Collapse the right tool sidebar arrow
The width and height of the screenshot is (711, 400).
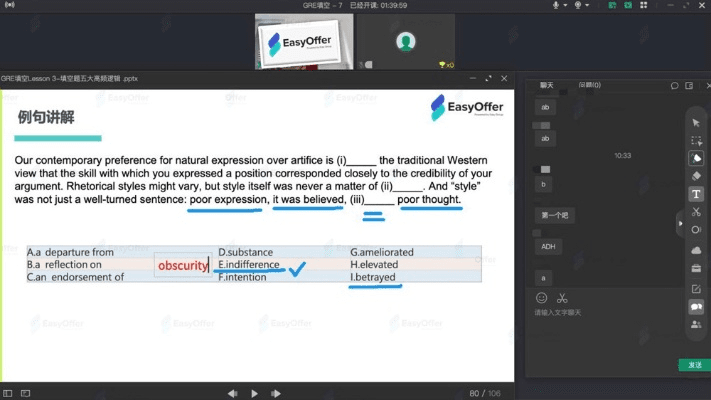(x=682, y=225)
